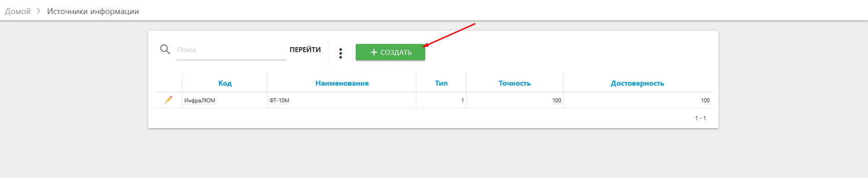Click the breadcrumb chevron separator

click(39, 11)
